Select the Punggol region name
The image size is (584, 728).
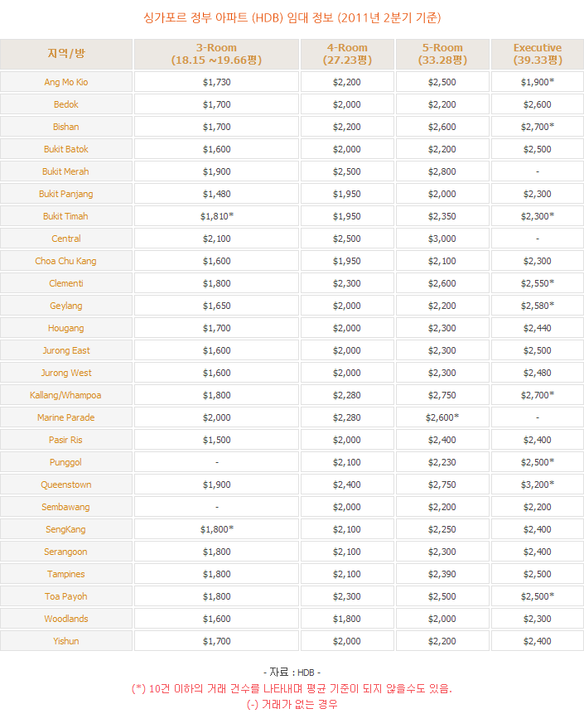click(x=65, y=462)
